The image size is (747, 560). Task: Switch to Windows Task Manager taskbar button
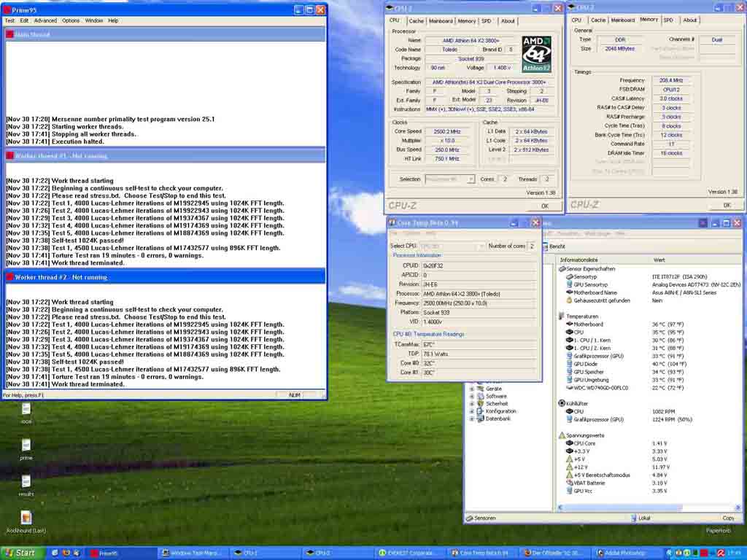click(x=192, y=553)
